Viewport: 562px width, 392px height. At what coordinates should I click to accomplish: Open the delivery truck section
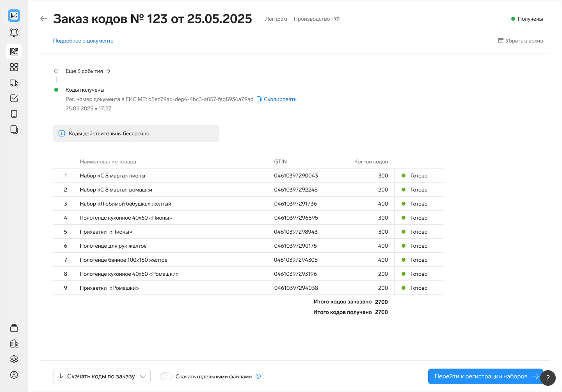14,83
